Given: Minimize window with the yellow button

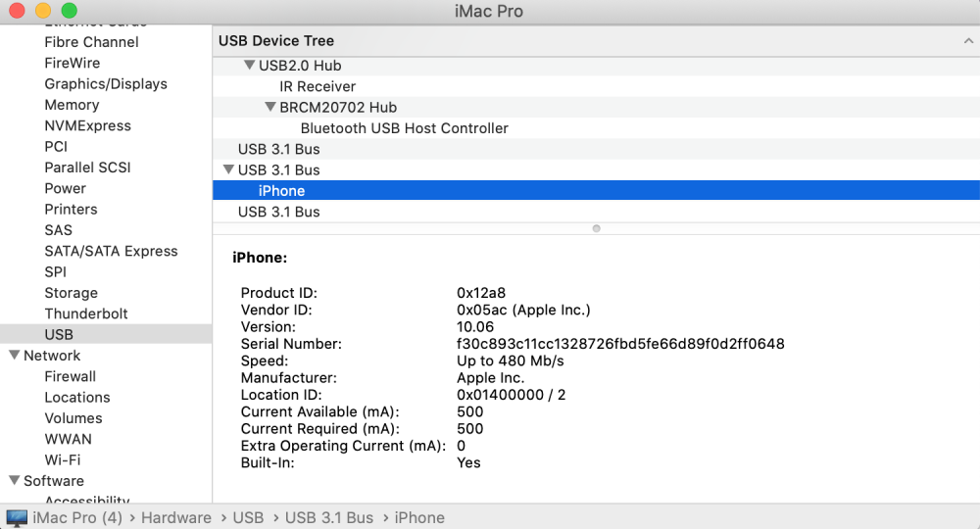Looking at the screenshot, I should point(43,11).
